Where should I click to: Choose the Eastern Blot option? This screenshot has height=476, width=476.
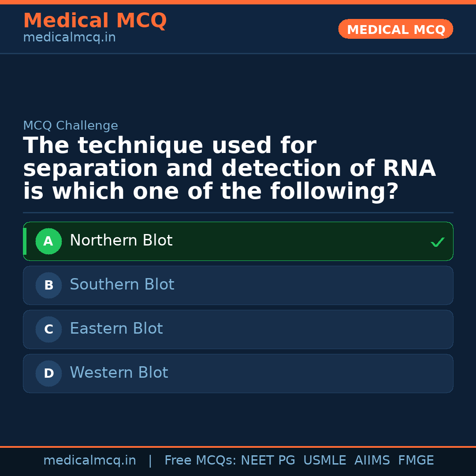116,329
